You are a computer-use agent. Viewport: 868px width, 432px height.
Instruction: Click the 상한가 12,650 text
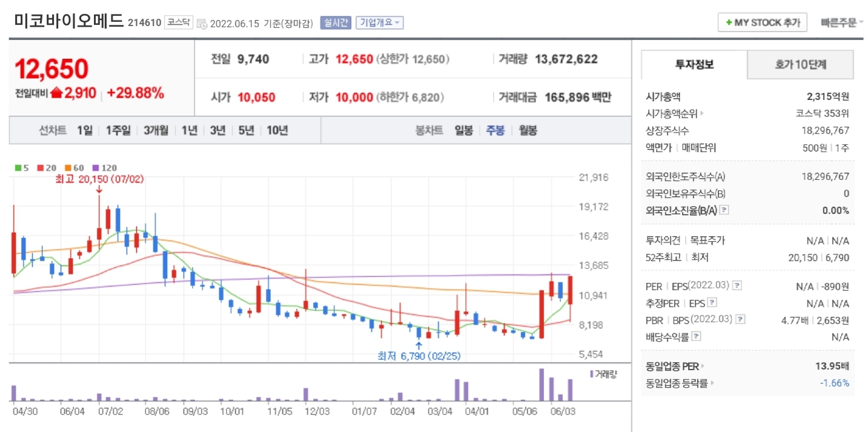(413, 59)
